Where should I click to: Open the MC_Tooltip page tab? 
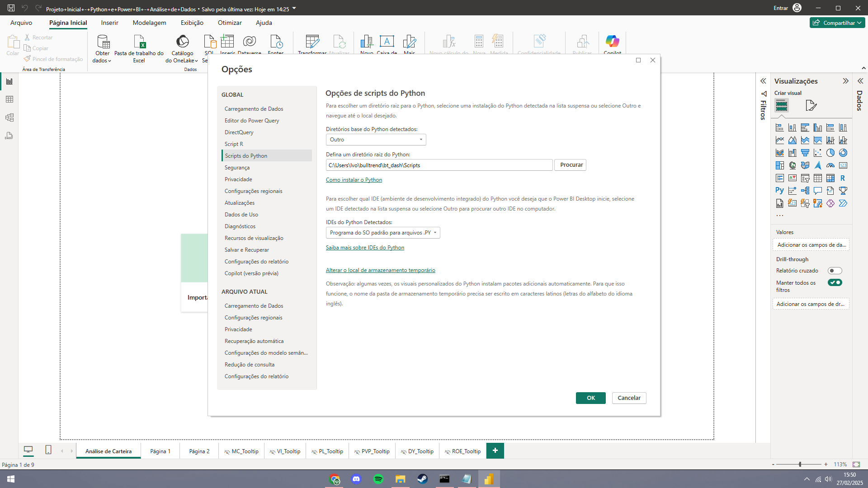click(241, 451)
